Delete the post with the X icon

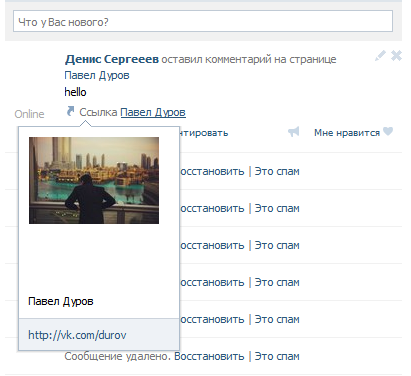coord(396,56)
